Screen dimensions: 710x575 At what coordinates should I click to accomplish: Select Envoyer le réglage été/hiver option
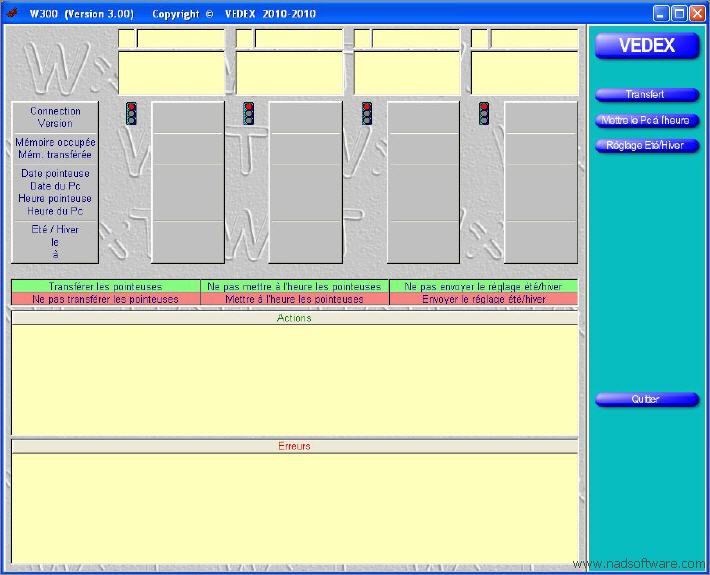(x=484, y=299)
